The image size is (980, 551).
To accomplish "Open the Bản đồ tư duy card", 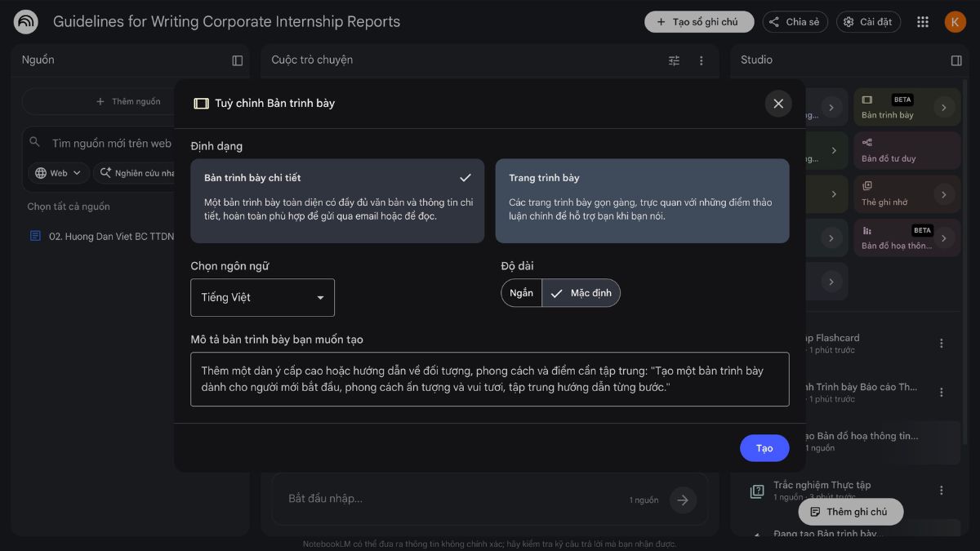I will tap(907, 151).
